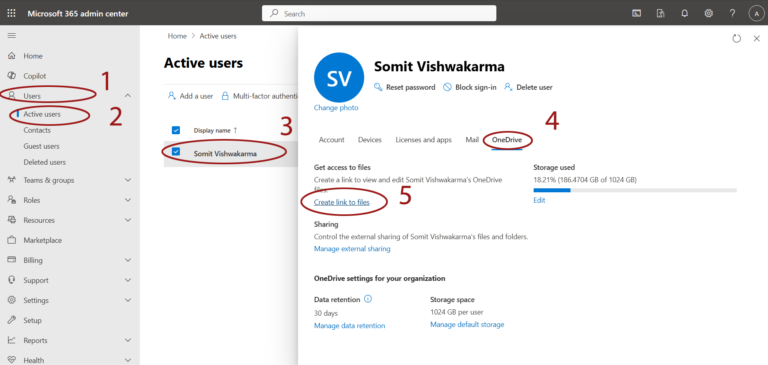Viewport: 768px width, 365px height.
Task: Toggle the navigation hamburger menu
Action: click(x=11, y=36)
